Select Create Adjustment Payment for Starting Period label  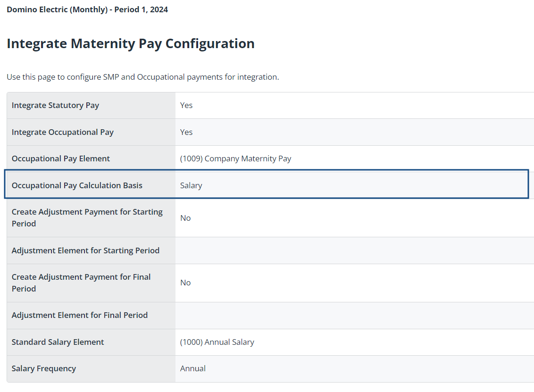point(87,217)
